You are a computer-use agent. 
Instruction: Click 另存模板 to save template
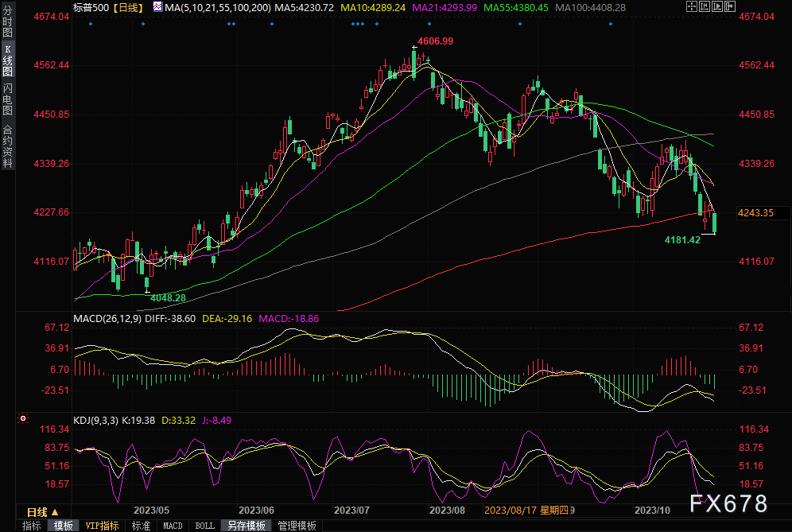click(245, 526)
